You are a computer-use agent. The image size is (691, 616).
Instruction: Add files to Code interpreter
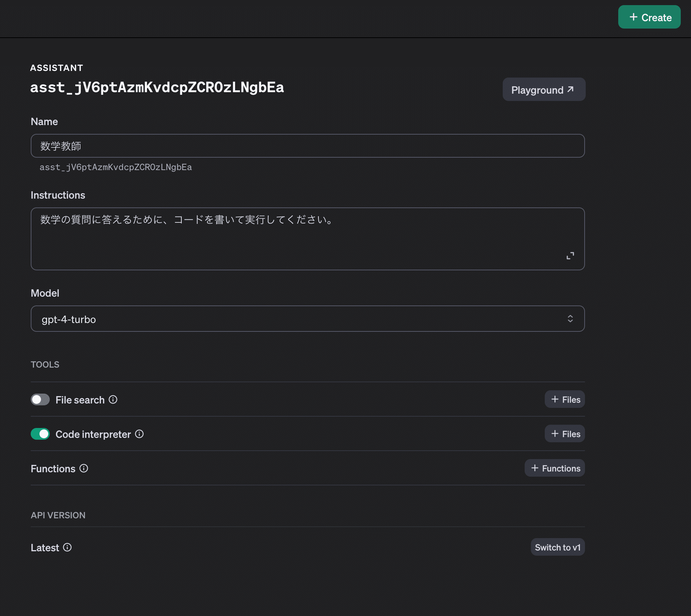pyautogui.click(x=564, y=434)
